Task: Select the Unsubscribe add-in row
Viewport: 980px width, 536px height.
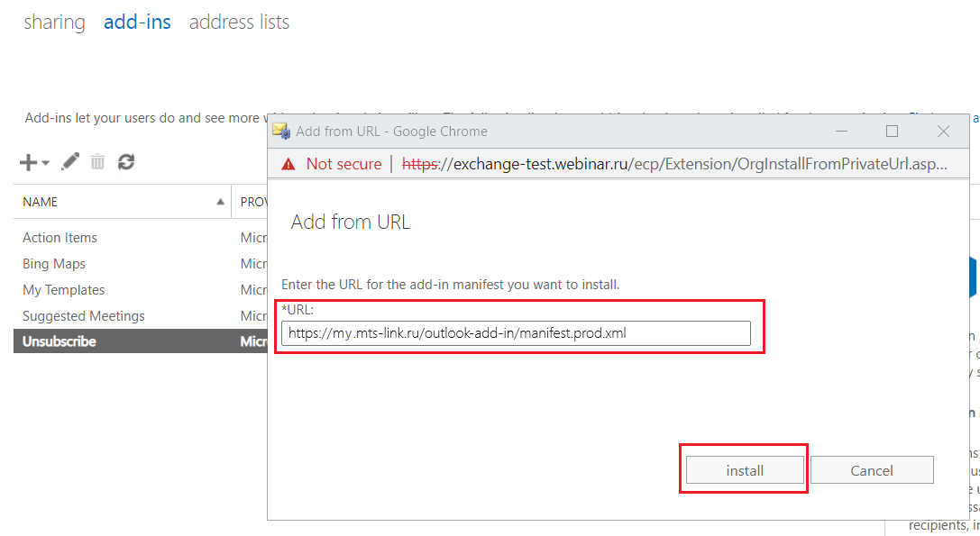Action: [x=141, y=341]
